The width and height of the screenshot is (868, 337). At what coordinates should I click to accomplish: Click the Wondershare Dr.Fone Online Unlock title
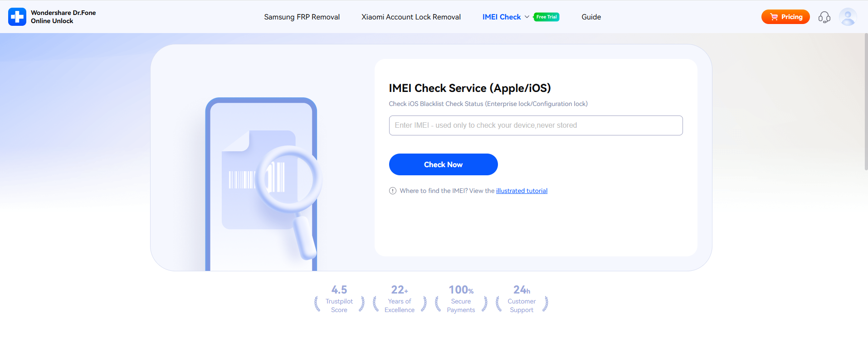[x=63, y=17]
